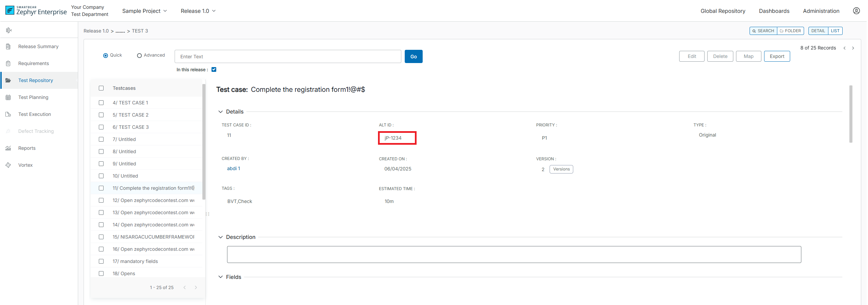Select the Advanced search radio button

click(139, 56)
